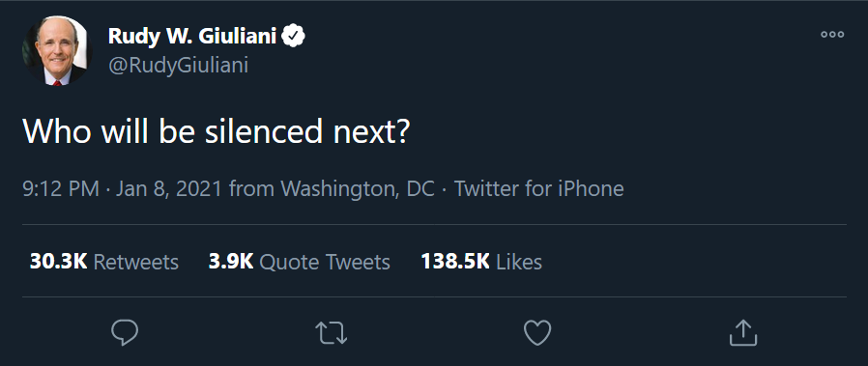Open the @RudyGiuliani handle link

(178, 66)
